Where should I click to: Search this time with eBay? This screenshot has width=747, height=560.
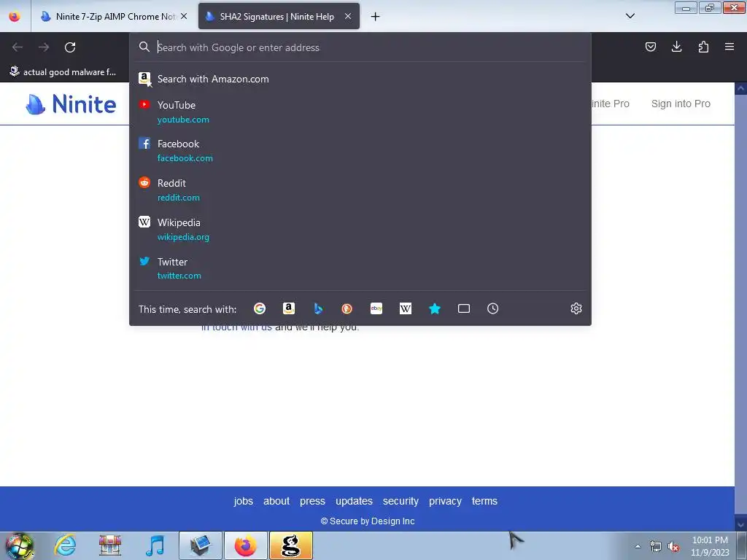click(376, 308)
